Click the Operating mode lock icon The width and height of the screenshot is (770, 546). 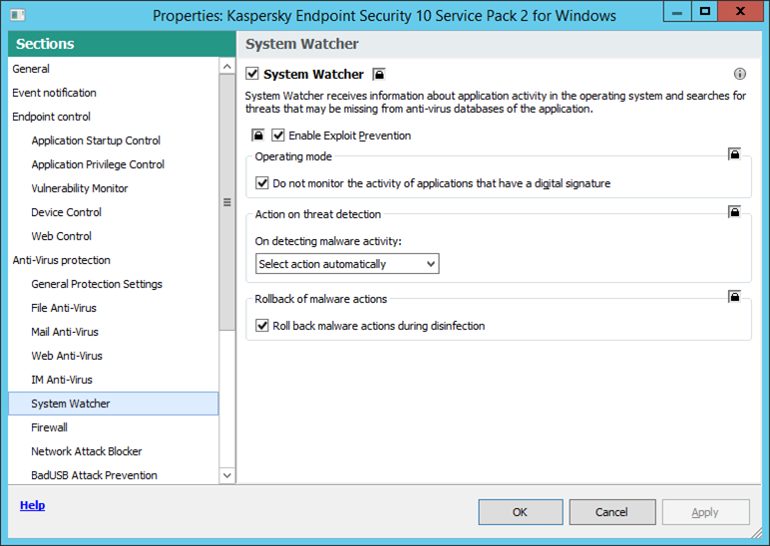point(734,155)
